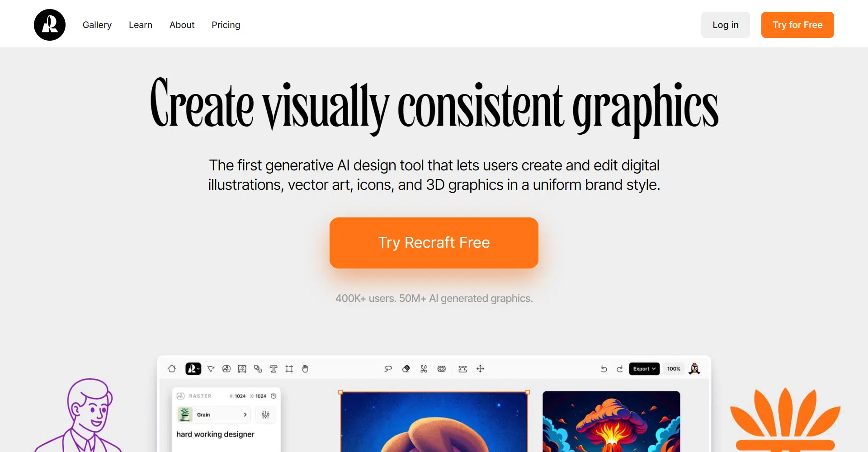Select the mushroom explosion image thumbnail
This screenshot has height=452, width=868.
[611, 421]
